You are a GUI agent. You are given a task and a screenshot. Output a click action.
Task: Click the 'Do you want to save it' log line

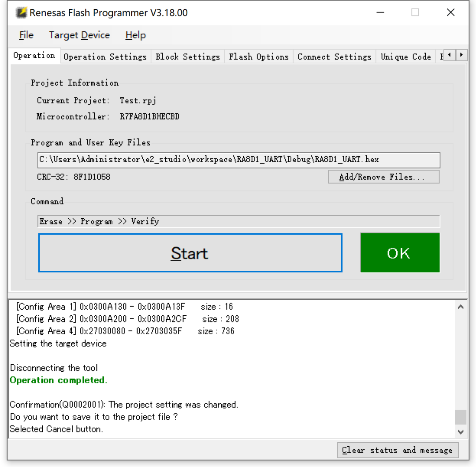[x=94, y=417]
